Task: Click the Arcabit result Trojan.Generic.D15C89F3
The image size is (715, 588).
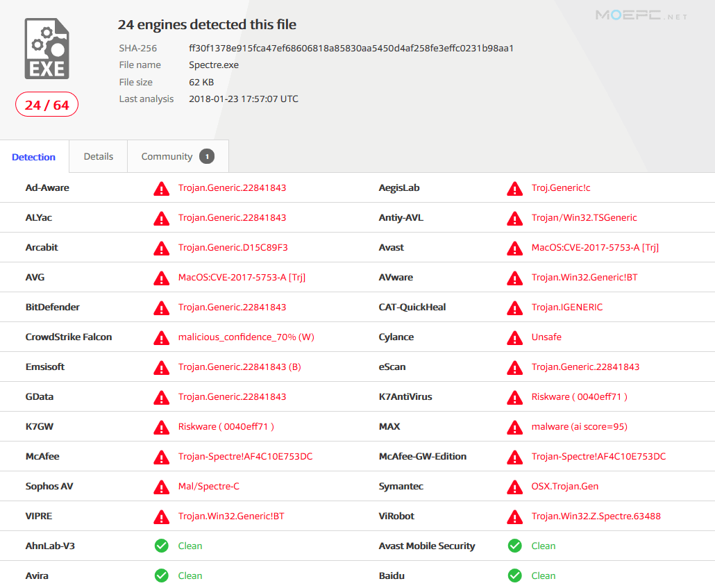Action: (x=233, y=247)
